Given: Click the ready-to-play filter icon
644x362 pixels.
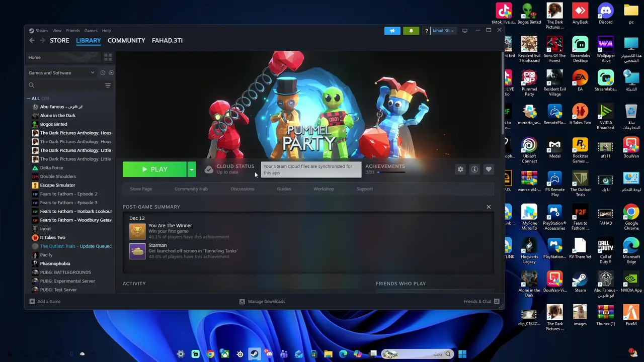Looking at the screenshot, I should pos(111,73).
